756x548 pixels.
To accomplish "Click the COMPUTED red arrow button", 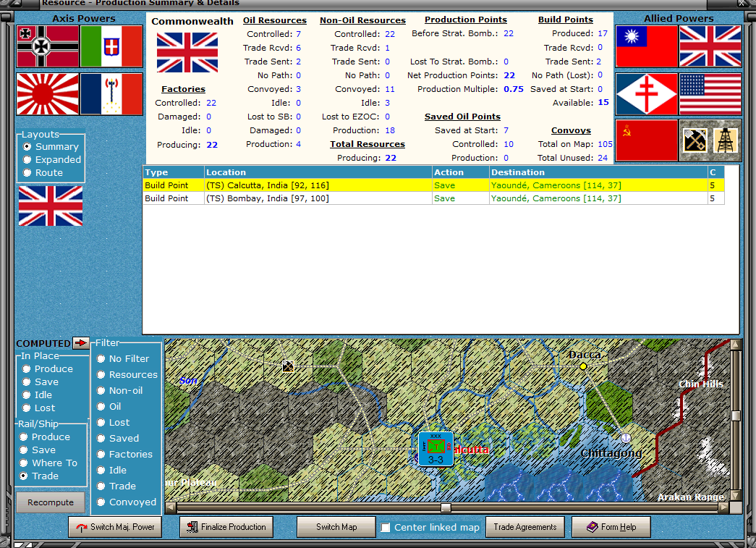I will tap(80, 343).
